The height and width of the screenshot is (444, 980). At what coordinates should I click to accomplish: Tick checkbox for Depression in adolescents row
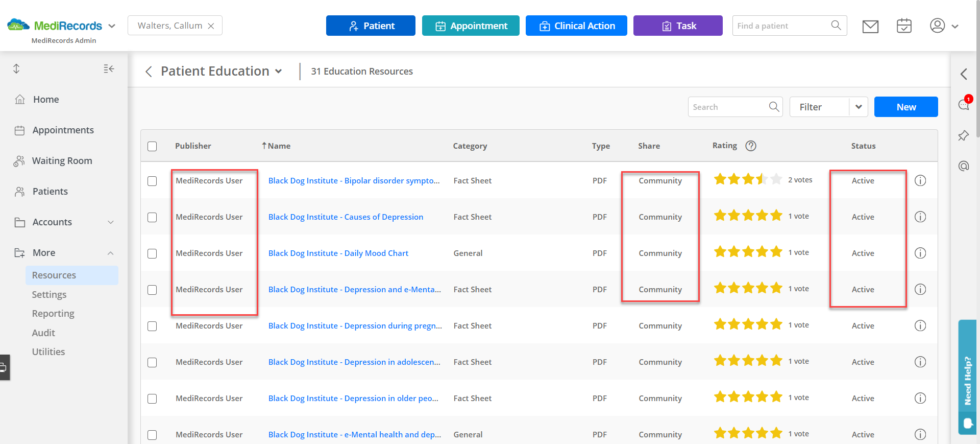click(152, 362)
